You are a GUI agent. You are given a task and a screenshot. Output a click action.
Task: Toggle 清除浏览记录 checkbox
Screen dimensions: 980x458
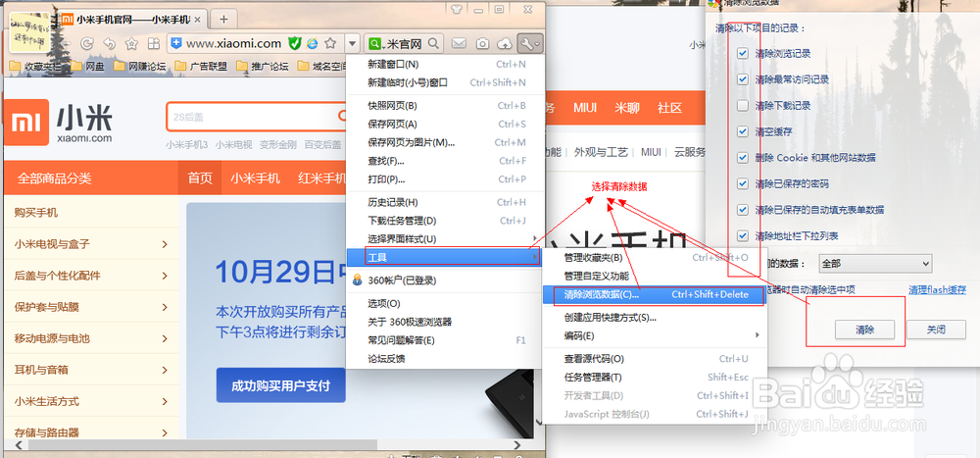click(x=743, y=54)
